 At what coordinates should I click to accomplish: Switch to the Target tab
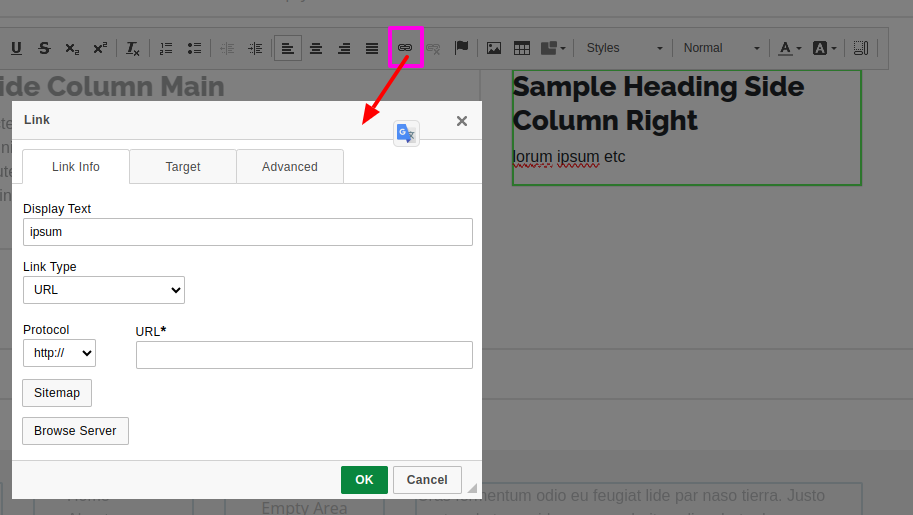pyautogui.click(x=183, y=167)
